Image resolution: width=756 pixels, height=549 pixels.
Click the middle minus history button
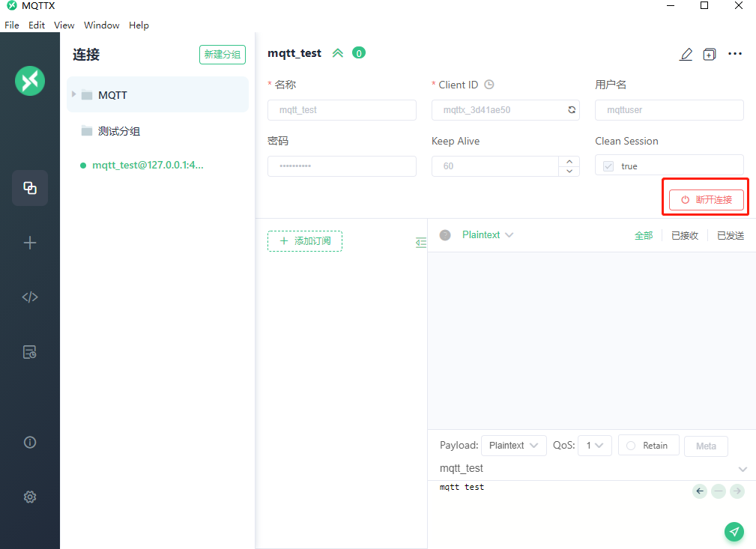click(719, 491)
